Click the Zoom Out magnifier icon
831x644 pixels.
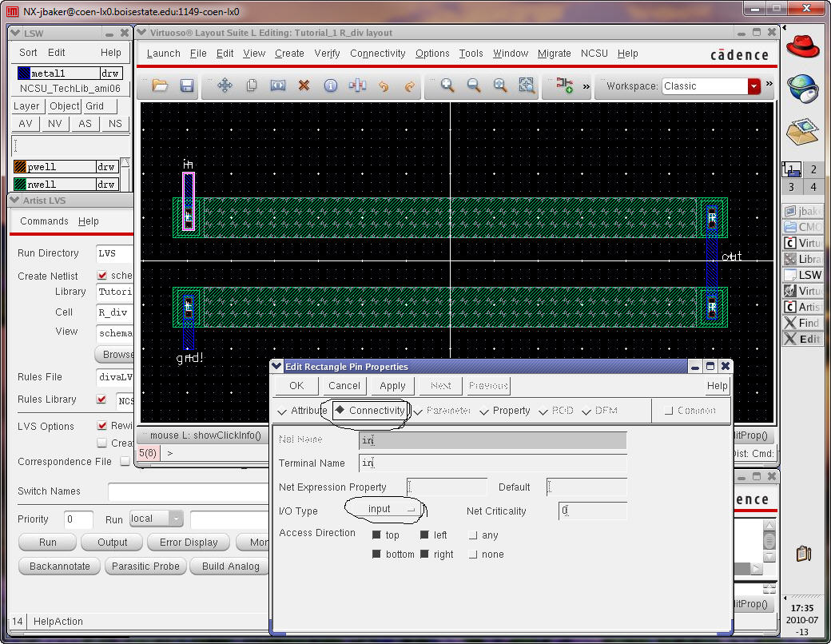[x=474, y=85]
